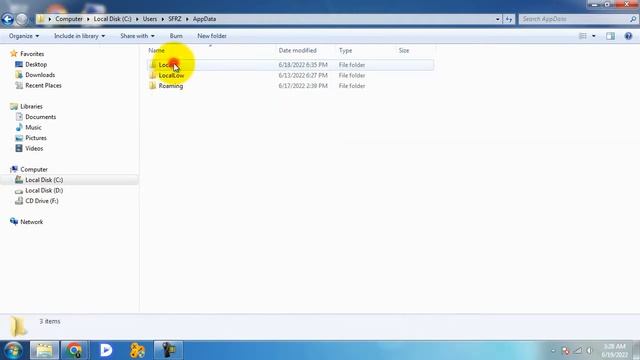The width and height of the screenshot is (640, 360).
Task: Click the 6/17/2022 2:38 PM date cell
Action: 303,86
